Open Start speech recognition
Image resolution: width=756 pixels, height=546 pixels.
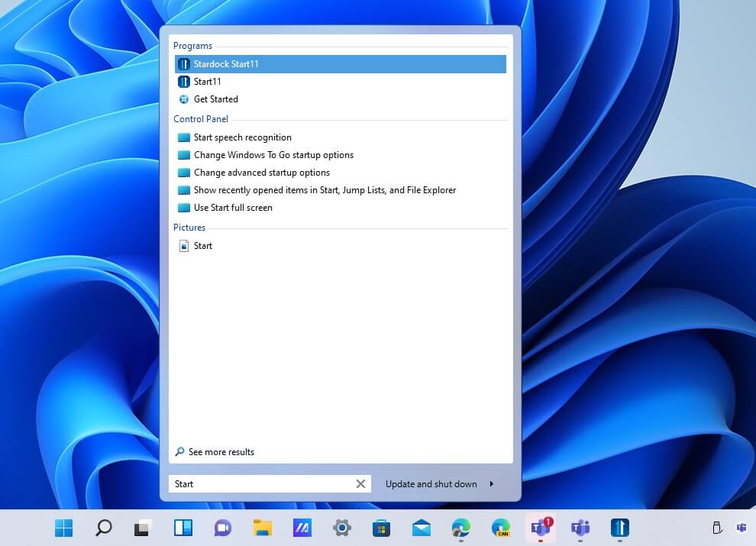[x=341, y=137]
